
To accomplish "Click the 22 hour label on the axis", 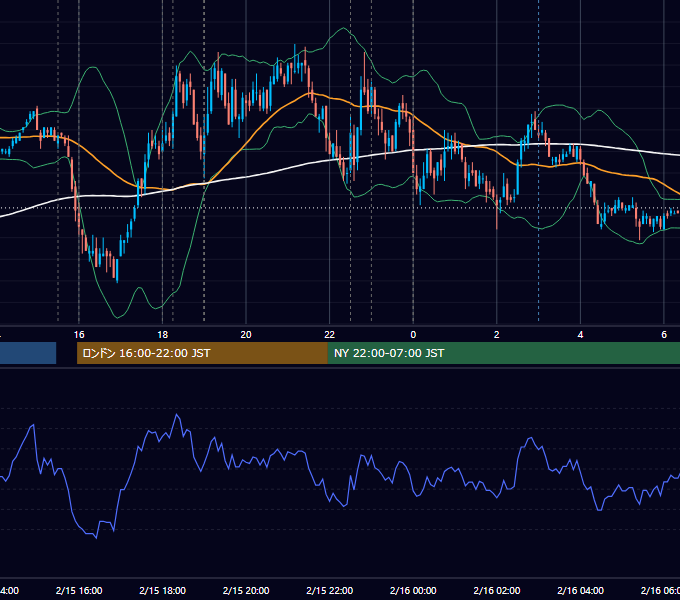I will click(x=330, y=334).
